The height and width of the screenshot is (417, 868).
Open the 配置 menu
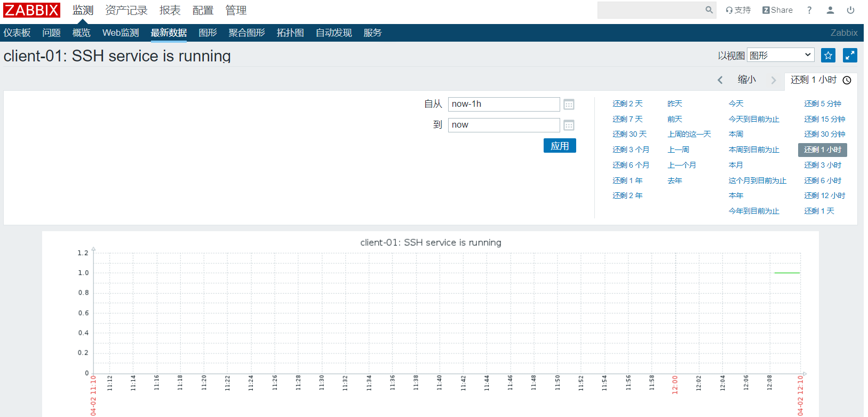tap(203, 10)
